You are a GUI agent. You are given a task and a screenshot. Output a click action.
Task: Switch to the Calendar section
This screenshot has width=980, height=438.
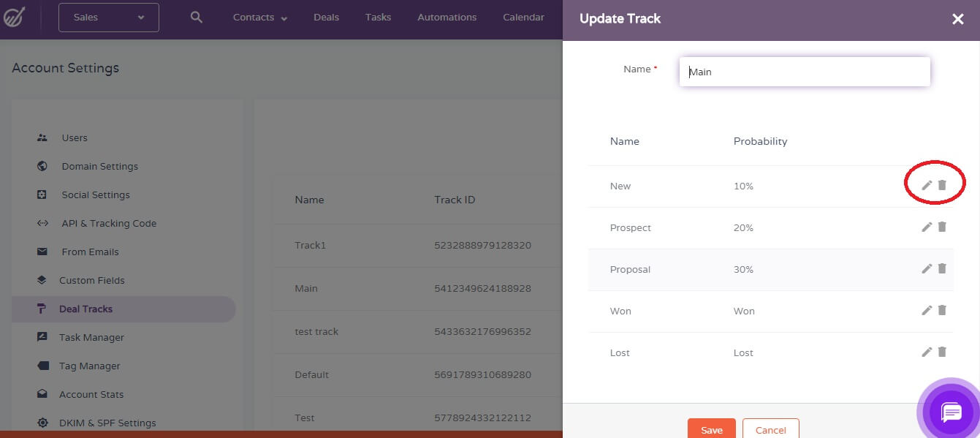(523, 17)
